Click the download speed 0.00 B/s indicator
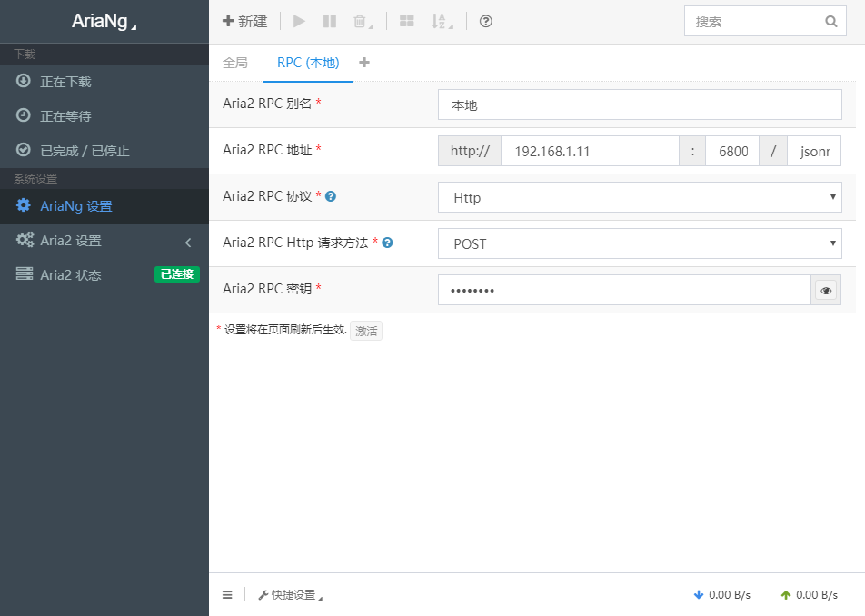This screenshot has height=616, width=865. 722,595
